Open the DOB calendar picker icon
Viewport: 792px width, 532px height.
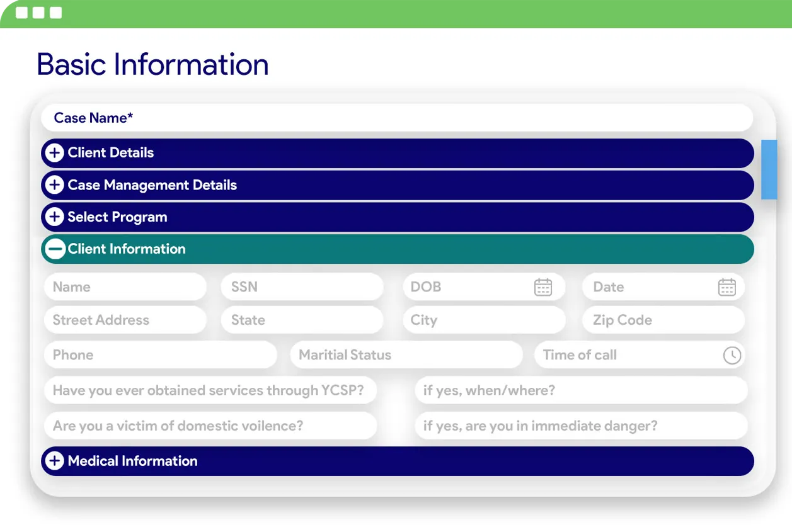click(542, 287)
